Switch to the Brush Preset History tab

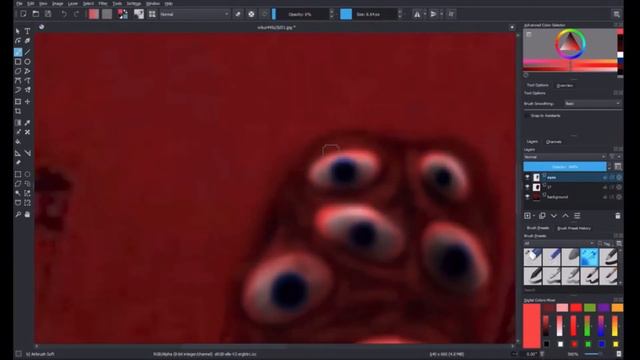[574, 228]
